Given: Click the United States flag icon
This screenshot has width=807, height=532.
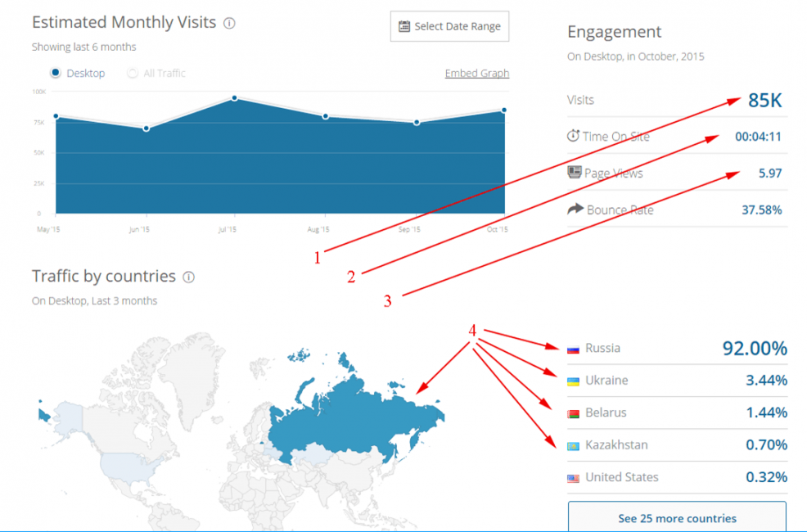Looking at the screenshot, I should [x=573, y=479].
